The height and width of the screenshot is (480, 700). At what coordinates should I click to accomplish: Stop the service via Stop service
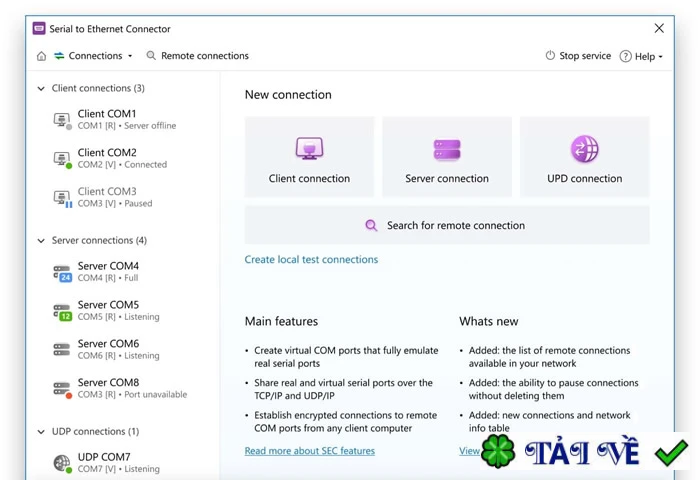585,56
